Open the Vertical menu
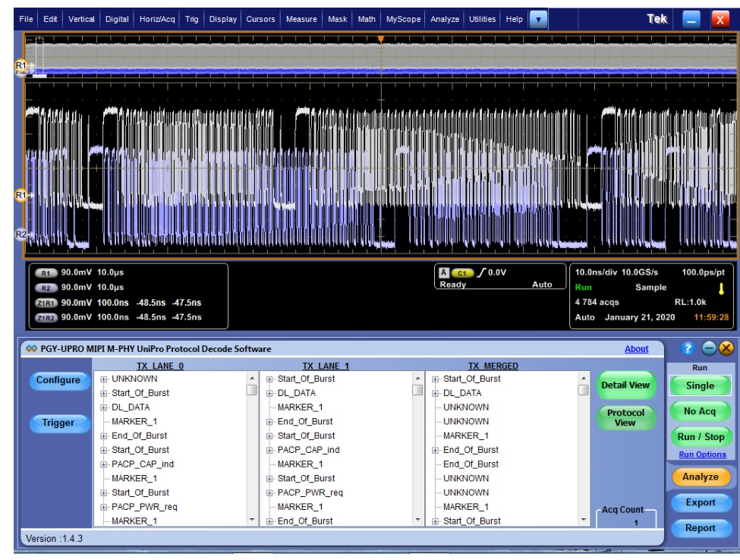The height and width of the screenshot is (560, 740). point(81,19)
